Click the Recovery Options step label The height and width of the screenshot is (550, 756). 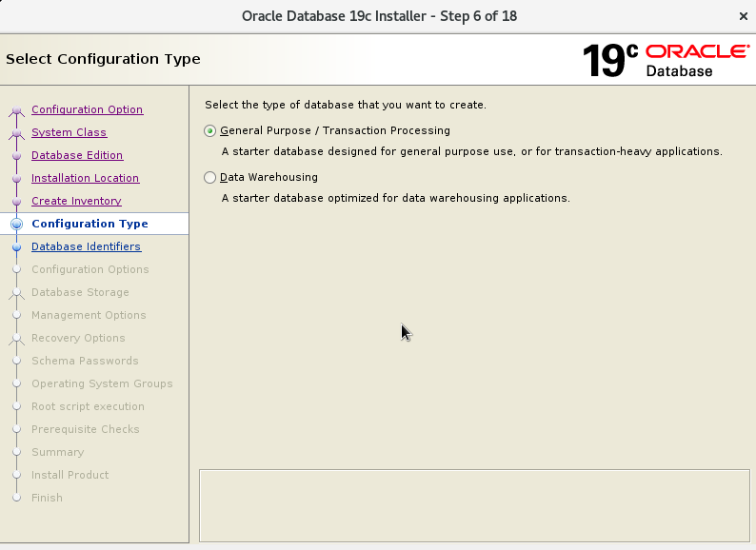[78, 338]
